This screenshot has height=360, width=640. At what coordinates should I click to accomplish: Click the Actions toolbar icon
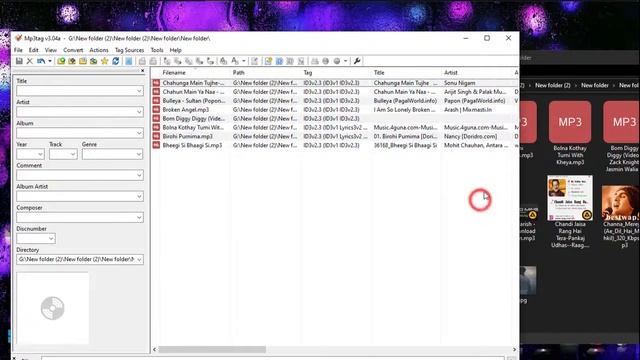coord(223,61)
